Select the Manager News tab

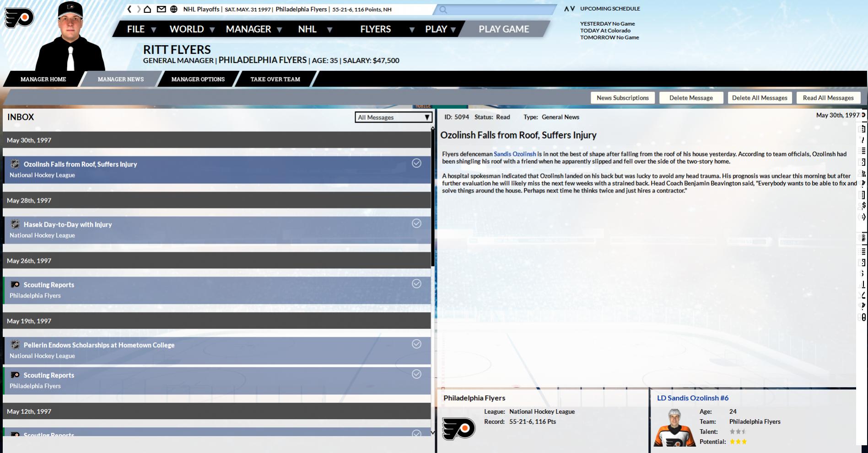pos(121,79)
